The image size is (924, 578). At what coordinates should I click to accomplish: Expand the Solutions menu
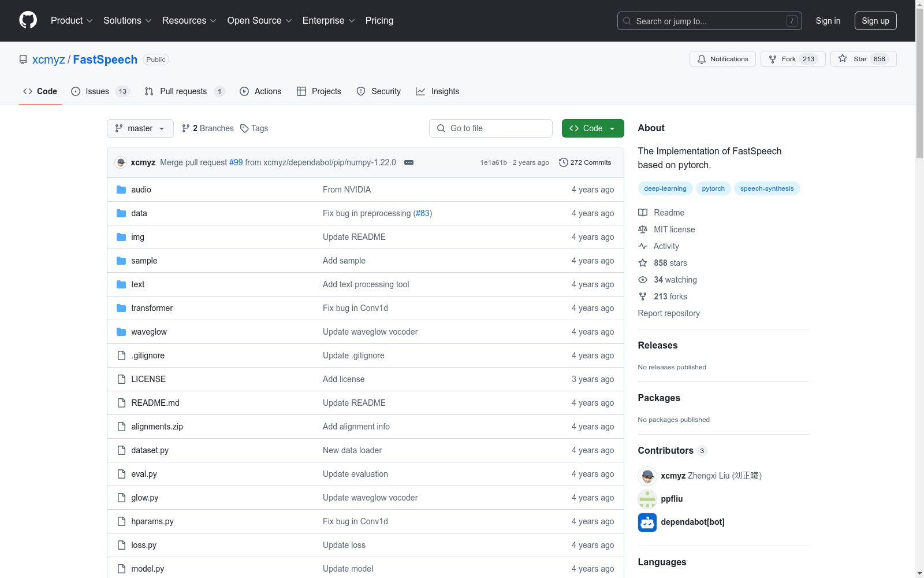[x=128, y=20]
